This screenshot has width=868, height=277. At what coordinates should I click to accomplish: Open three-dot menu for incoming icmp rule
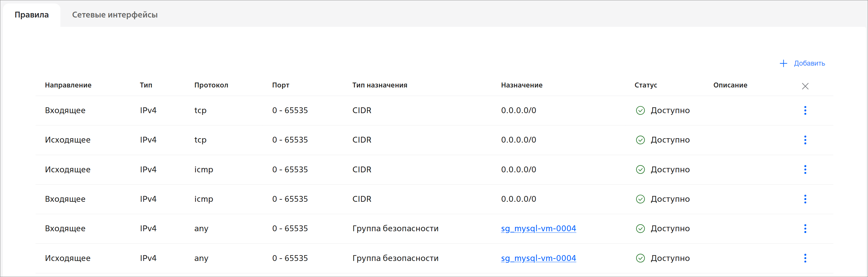pyautogui.click(x=805, y=199)
